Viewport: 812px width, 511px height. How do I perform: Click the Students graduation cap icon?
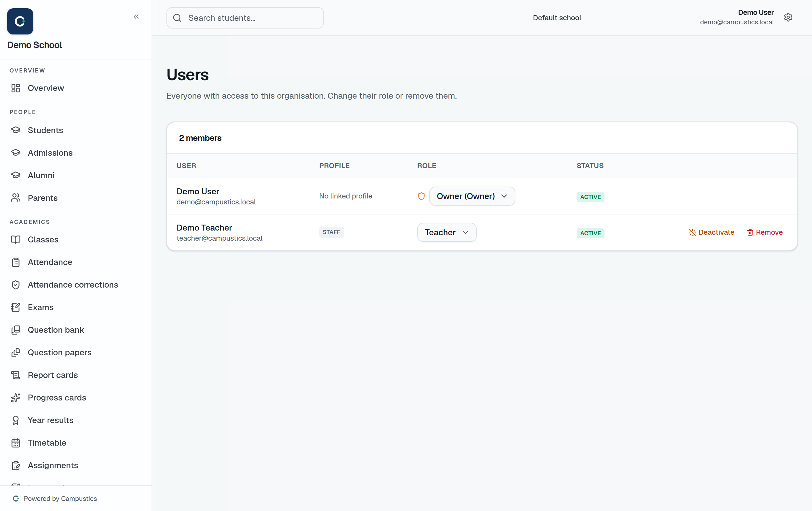16,130
